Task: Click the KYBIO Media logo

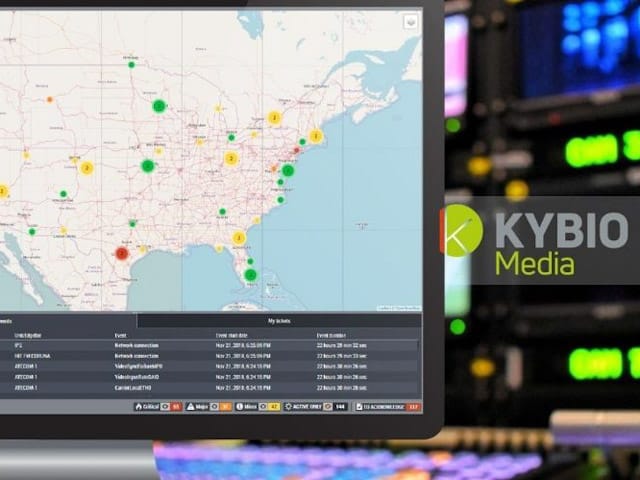Action: (537, 242)
